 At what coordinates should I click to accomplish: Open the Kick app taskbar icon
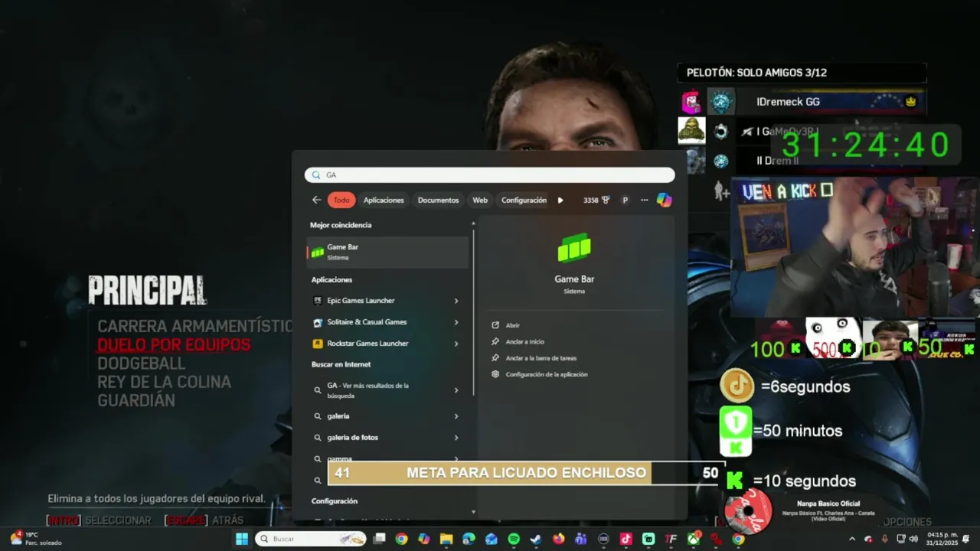point(648,539)
